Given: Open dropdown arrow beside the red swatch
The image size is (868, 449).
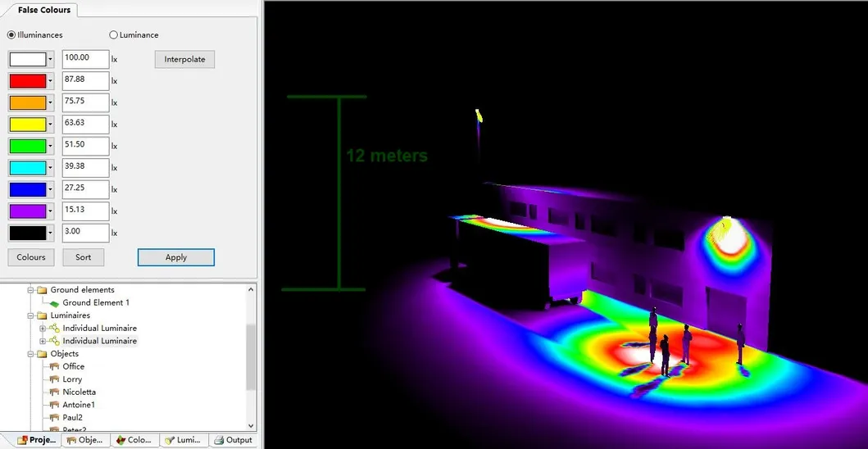Looking at the screenshot, I should pos(50,81).
